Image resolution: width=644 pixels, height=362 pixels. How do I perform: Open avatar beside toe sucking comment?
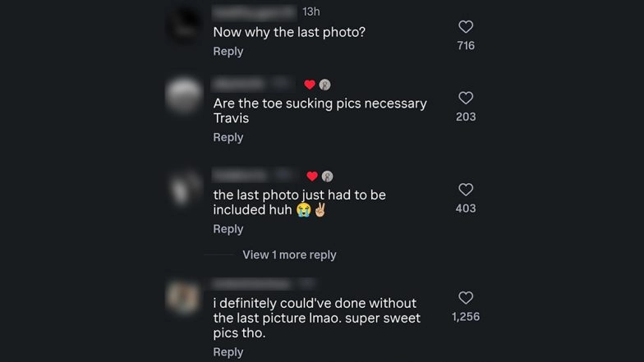(182, 97)
